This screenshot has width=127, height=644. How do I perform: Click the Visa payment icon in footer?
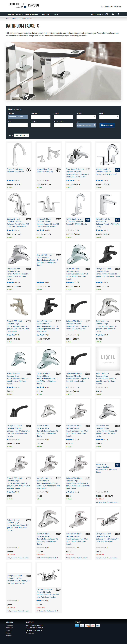click(x=98, y=625)
